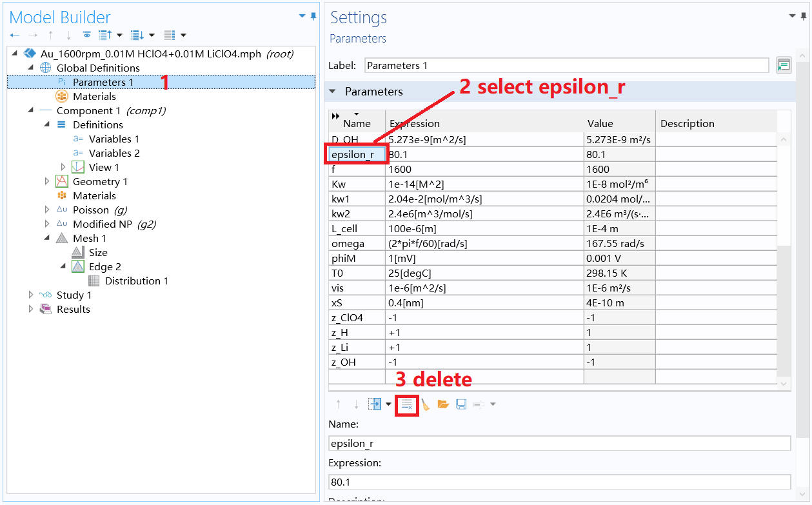Click the broom Clean Up parameters icon
This screenshot has height=505, width=812.
[424, 404]
